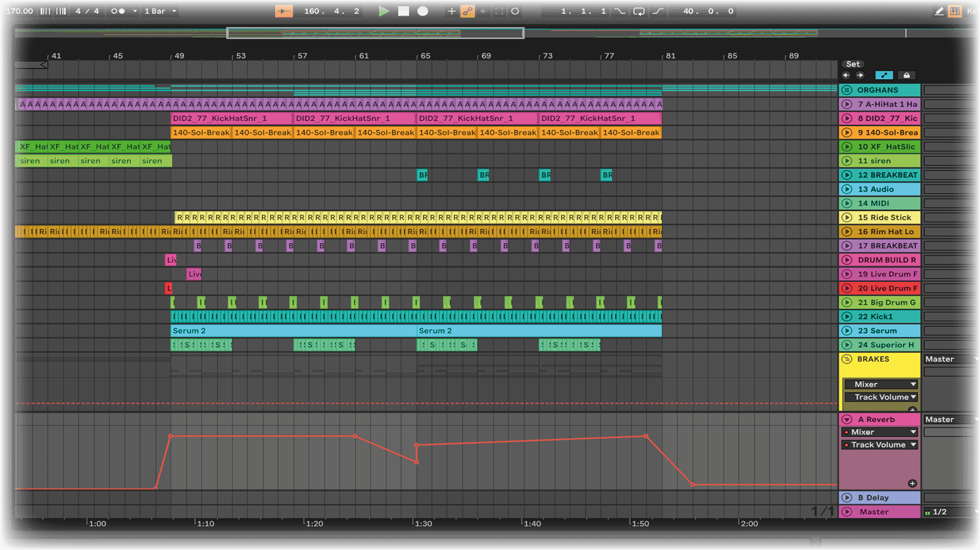Click the automation breakpoint at the envelope dip
The image size is (980, 550).
click(416, 462)
